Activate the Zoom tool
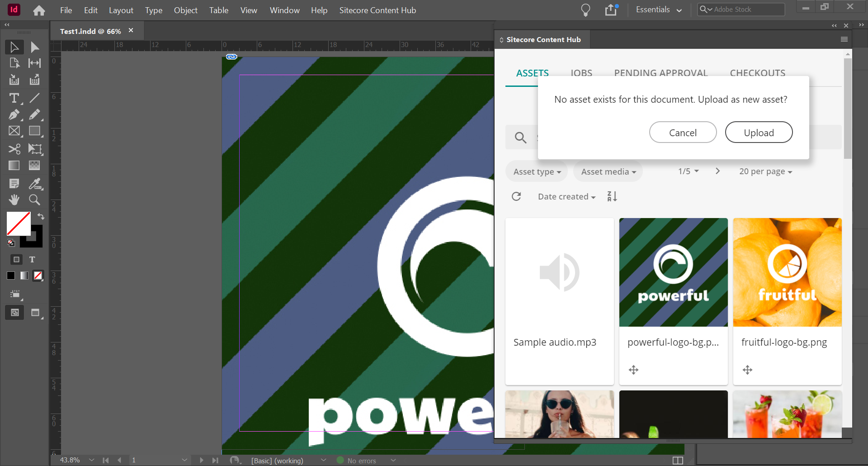Viewport: 868px width, 466px height. pos(34,200)
